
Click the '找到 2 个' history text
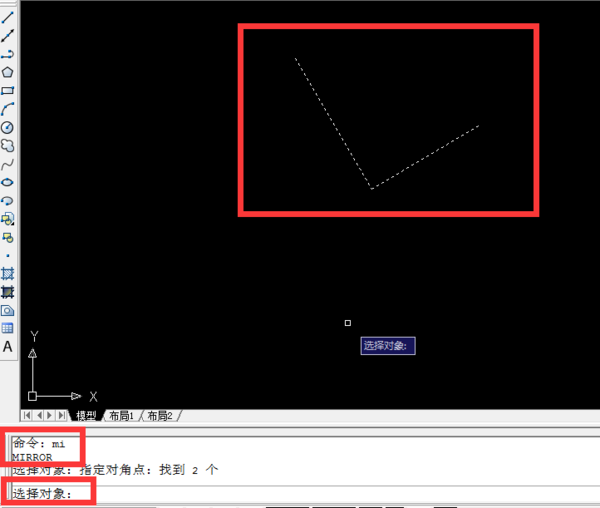point(189,470)
